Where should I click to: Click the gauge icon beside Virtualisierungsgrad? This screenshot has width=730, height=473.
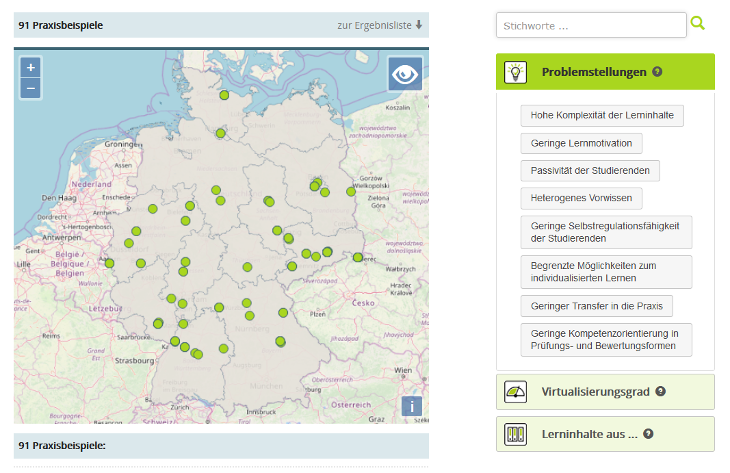tap(515, 392)
